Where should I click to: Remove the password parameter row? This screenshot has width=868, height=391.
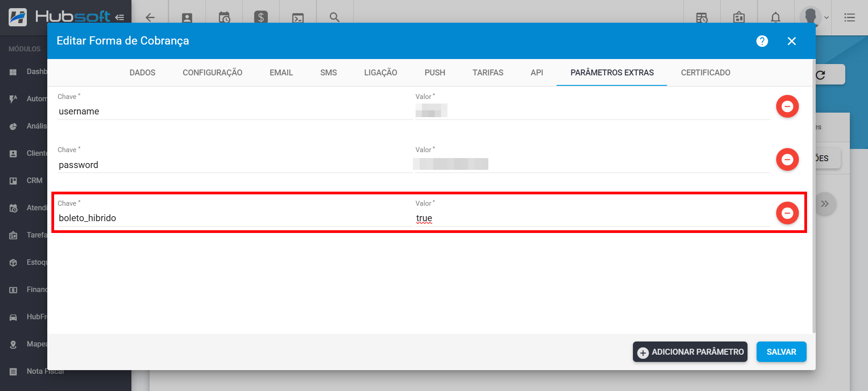pyautogui.click(x=787, y=159)
